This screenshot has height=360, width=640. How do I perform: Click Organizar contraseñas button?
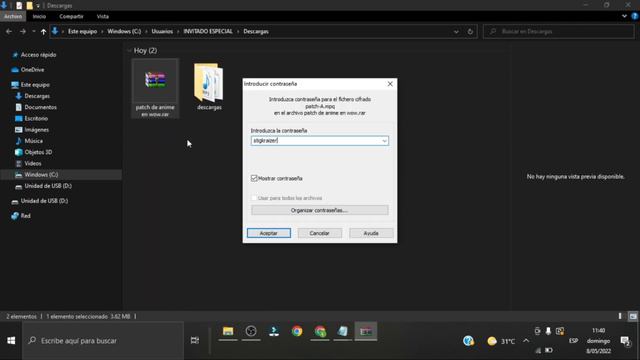click(x=320, y=210)
